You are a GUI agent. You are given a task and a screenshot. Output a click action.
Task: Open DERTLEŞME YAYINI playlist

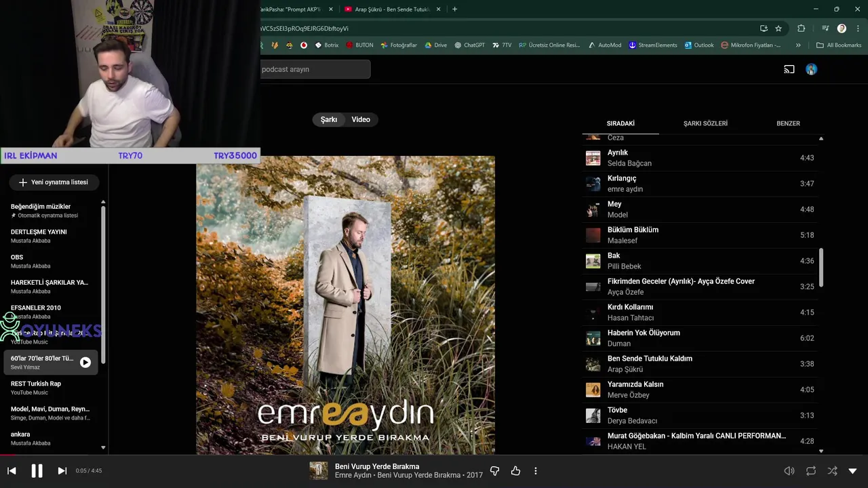pos(51,236)
